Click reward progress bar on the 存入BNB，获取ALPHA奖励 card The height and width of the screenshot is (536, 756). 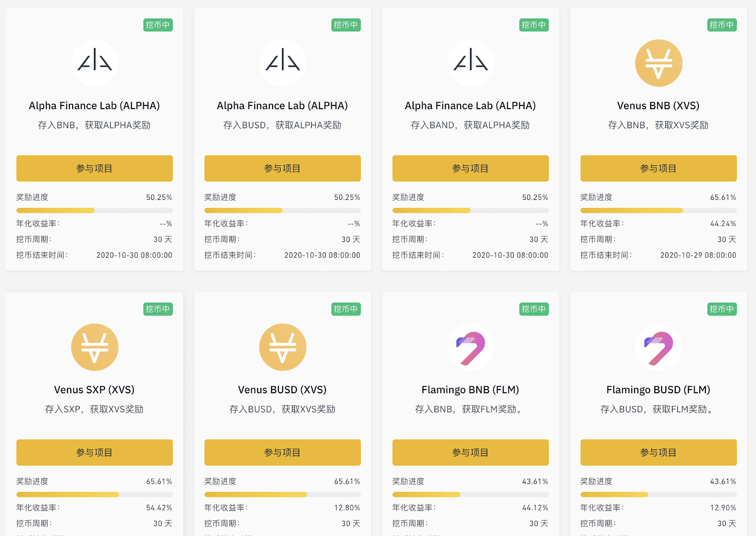[x=94, y=210]
